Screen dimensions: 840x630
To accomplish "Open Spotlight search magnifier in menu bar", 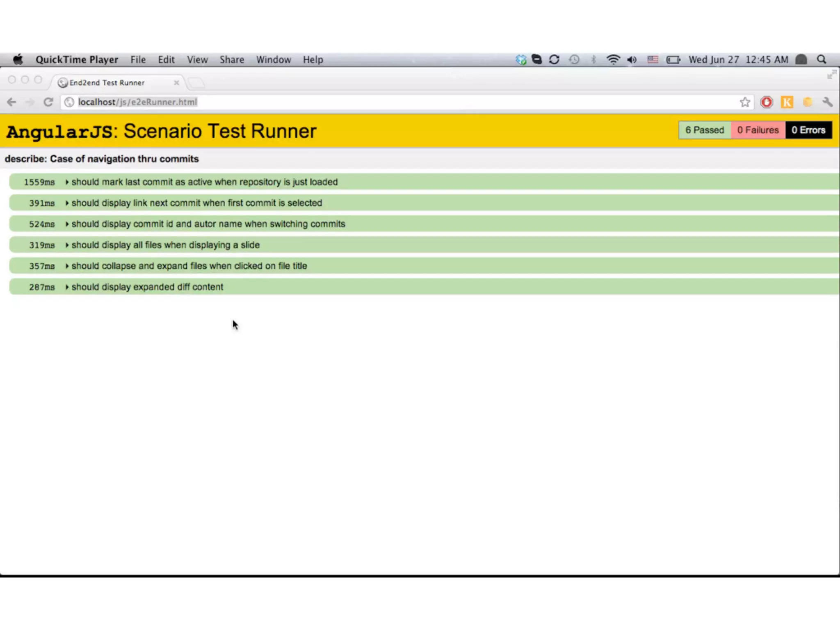I will pyautogui.click(x=822, y=59).
